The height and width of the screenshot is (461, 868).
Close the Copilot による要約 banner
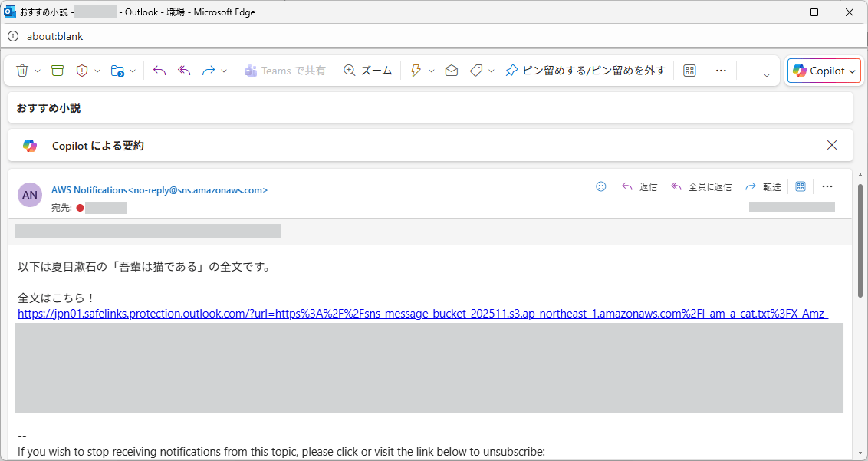[x=832, y=145]
